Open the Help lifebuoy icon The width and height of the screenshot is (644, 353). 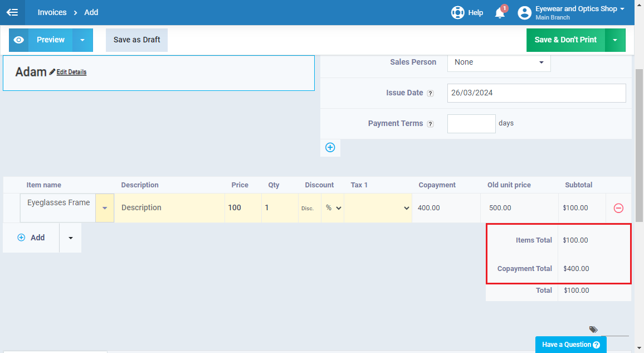pyautogui.click(x=457, y=12)
